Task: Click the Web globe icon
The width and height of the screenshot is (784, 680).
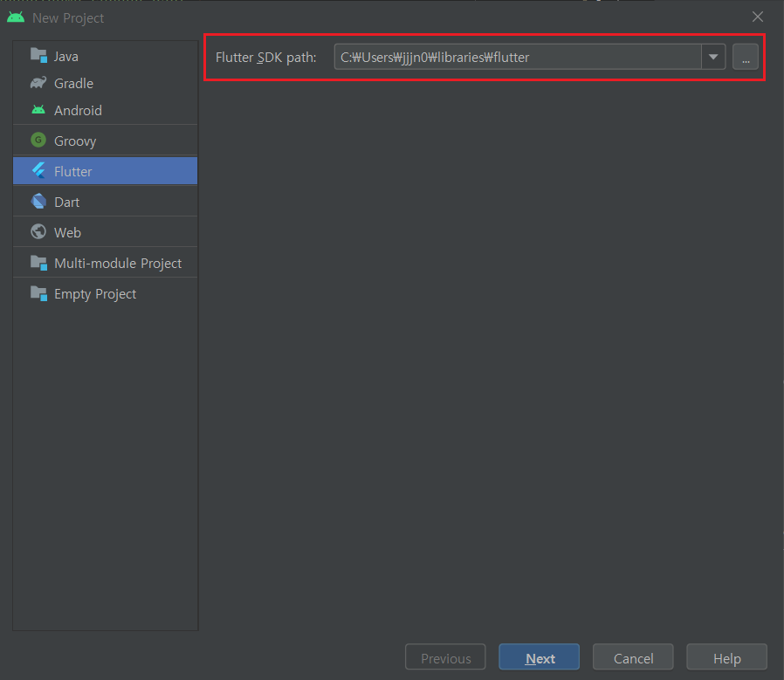Action: point(38,231)
